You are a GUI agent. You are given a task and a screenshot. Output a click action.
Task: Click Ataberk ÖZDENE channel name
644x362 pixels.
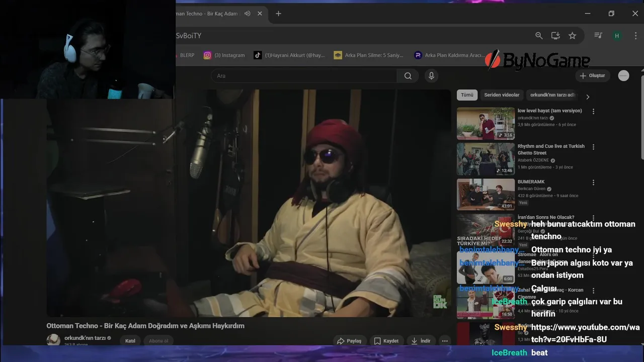(x=534, y=160)
